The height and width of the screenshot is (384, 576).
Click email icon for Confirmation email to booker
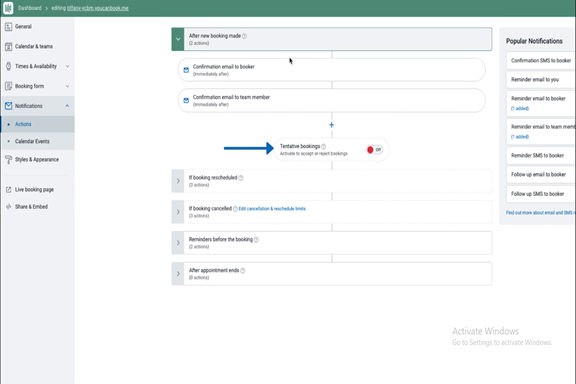[x=186, y=70]
